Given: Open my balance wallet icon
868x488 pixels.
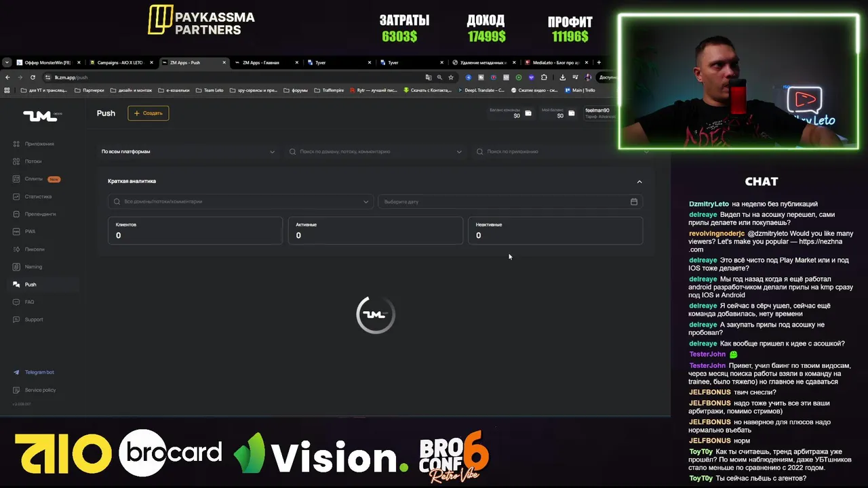Looking at the screenshot, I should tap(572, 113).
